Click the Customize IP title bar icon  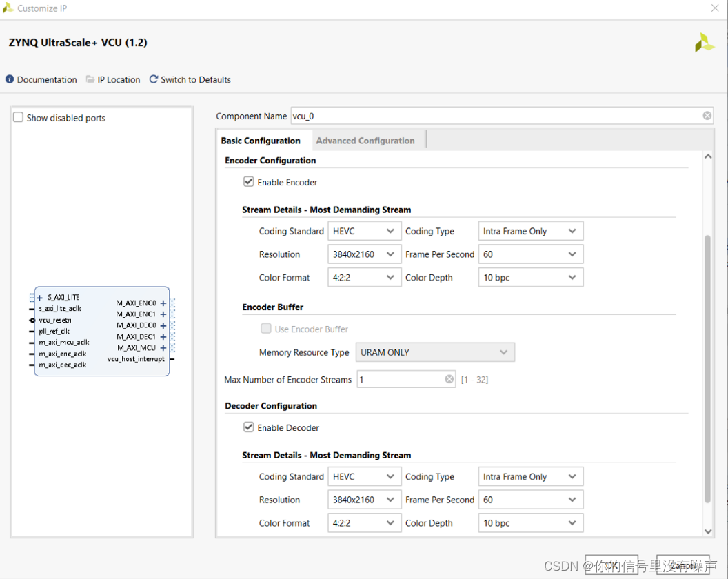pos(8,8)
